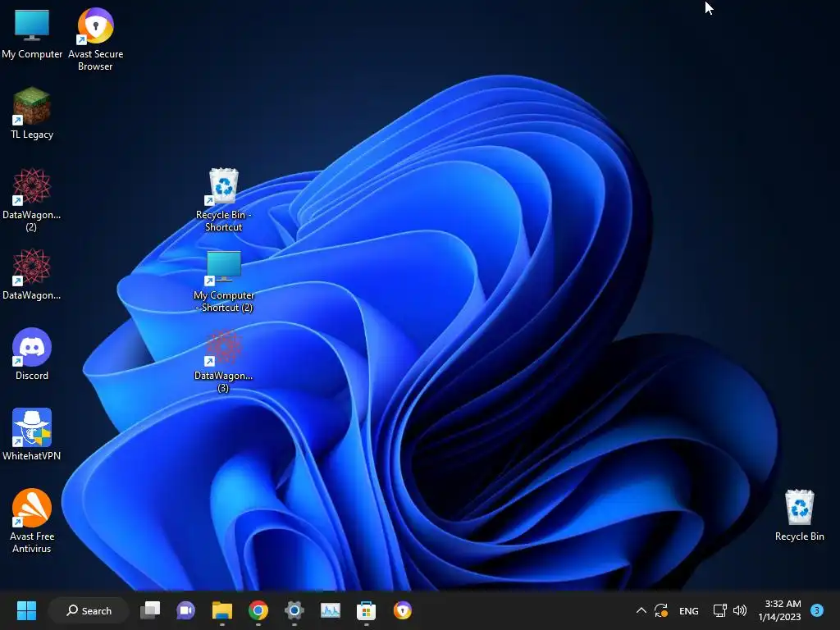Open the Chat camera app on taskbar
Viewport: 840px width, 630px height.
pyautogui.click(x=186, y=610)
